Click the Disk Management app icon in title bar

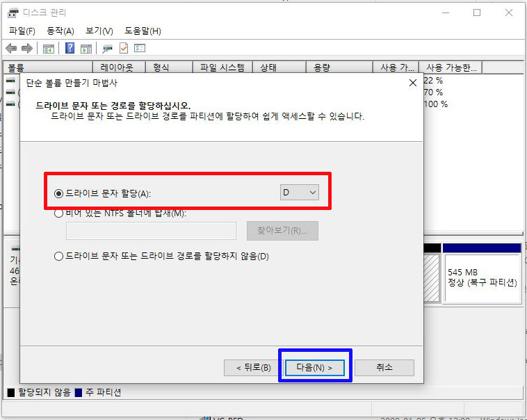tap(13, 13)
